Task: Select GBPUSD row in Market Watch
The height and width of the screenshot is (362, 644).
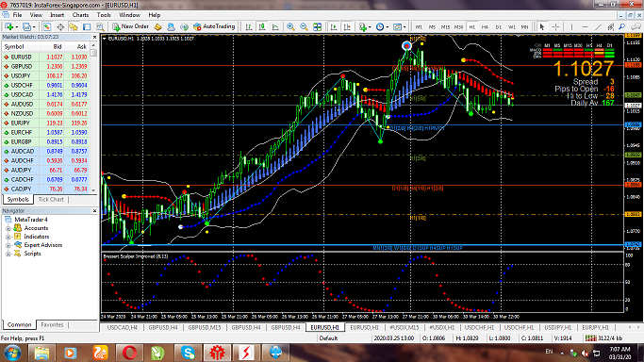Action: [x=45, y=67]
